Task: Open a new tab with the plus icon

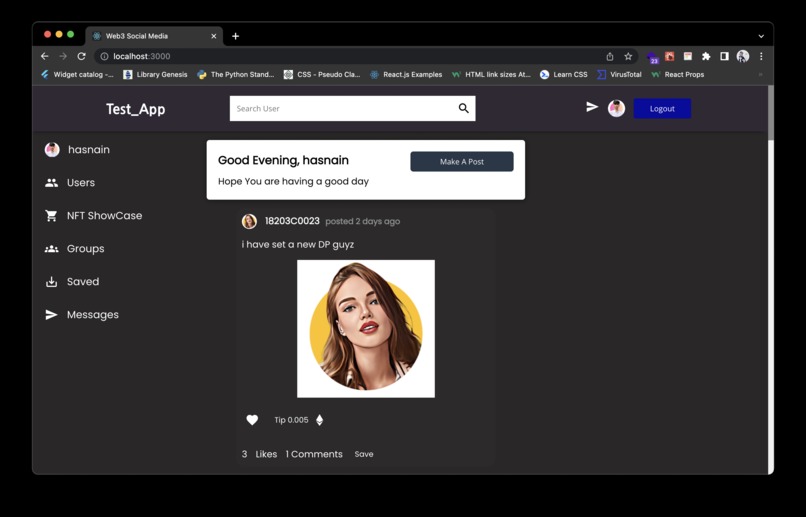Action: pyautogui.click(x=235, y=36)
